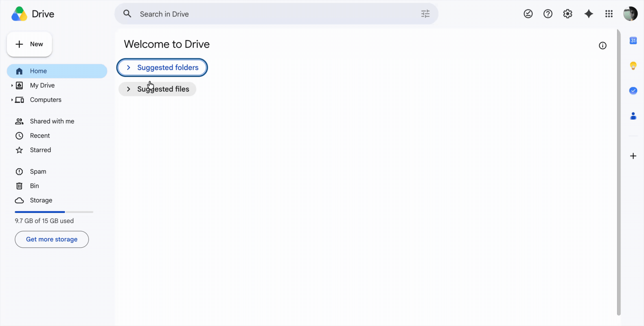Show details via the info icon
This screenshot has height=326, width=644.
602,46
